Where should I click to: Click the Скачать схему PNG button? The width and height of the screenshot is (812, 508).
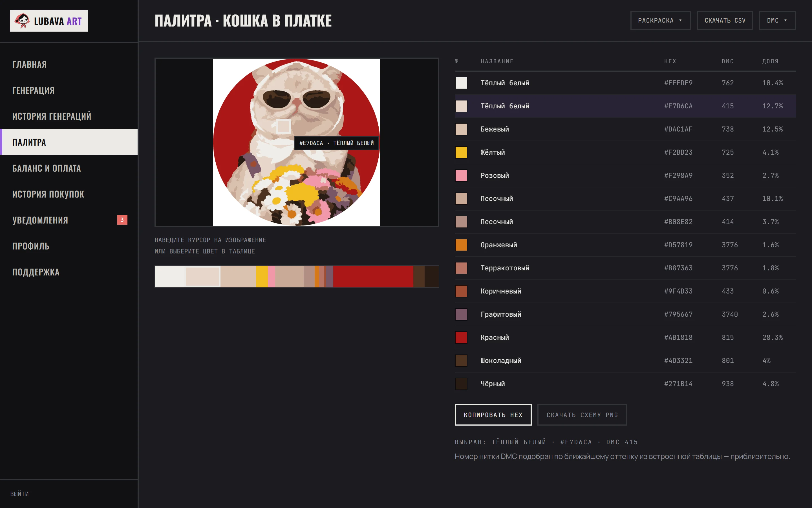pyautogui.click(x=582, y=415)
